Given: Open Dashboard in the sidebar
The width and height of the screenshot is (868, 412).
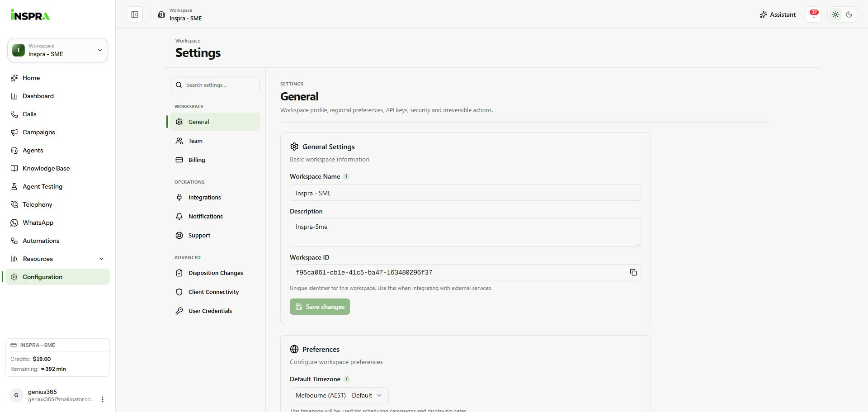Looking at the screenshot, I should click(x=57, y=96).
